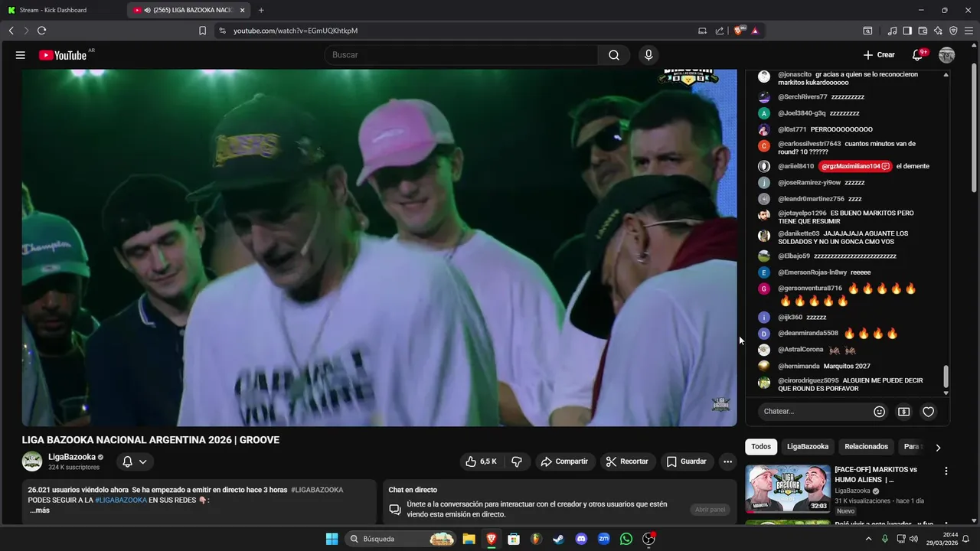Screen dimensions: 980x551
Task: Open the chat user @jonascito avatar
Action: click(x=763, y=77)
